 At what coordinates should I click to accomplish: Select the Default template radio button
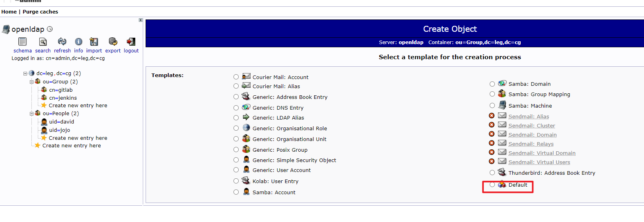(492, 185)
